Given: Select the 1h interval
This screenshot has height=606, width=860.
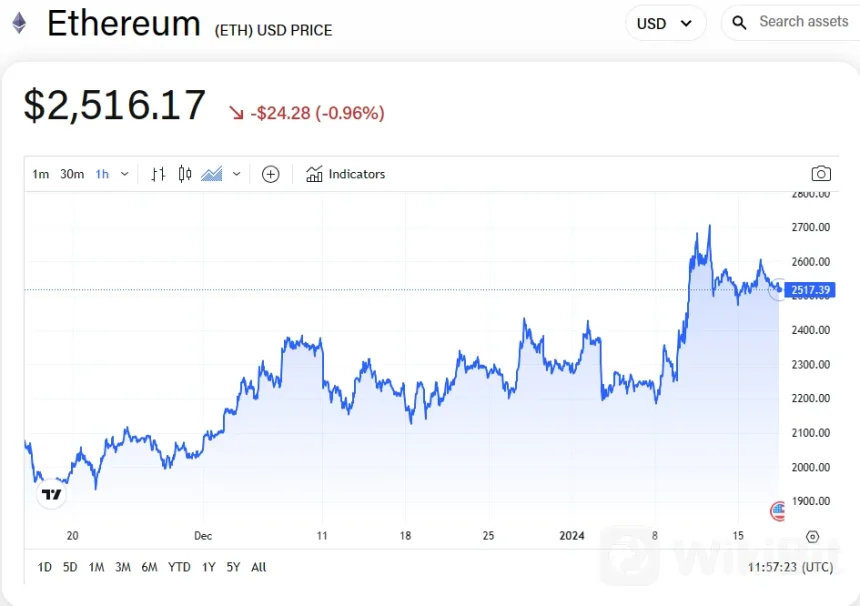Looking at the screenshot, I should pos(102,174).
